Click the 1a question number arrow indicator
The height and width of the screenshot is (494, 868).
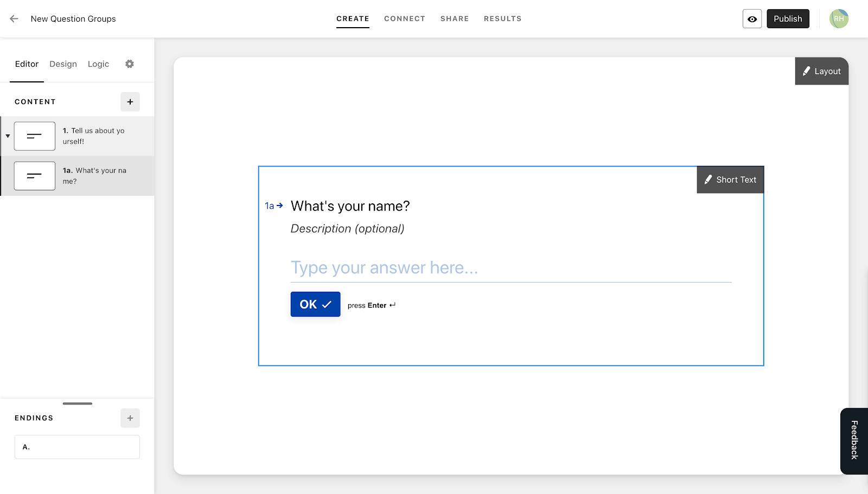pos(274,206)
